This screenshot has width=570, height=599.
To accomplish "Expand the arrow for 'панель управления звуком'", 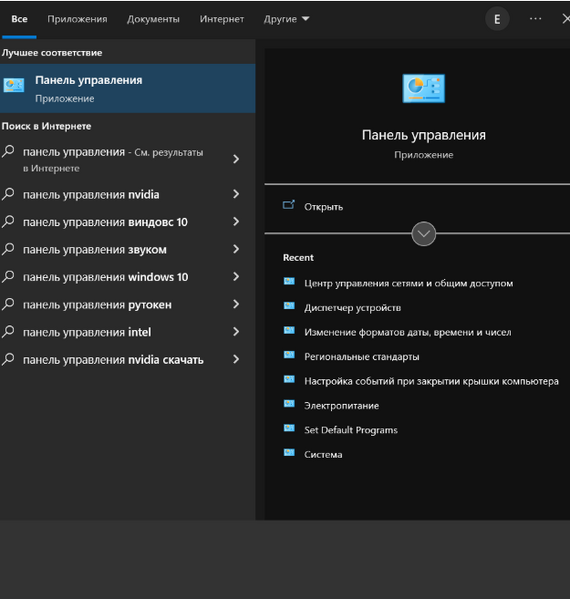I will coord(236,249).
